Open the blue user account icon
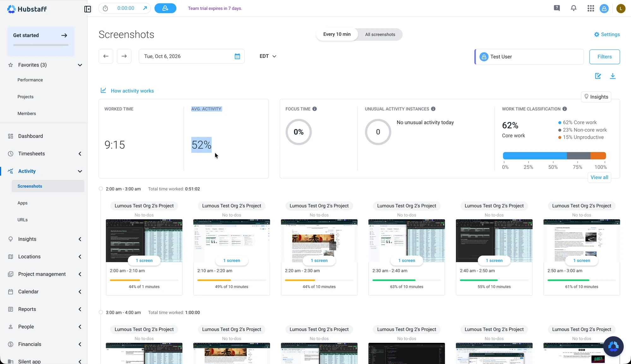Viewport: 631px width, 364px height. pos(604,9)
